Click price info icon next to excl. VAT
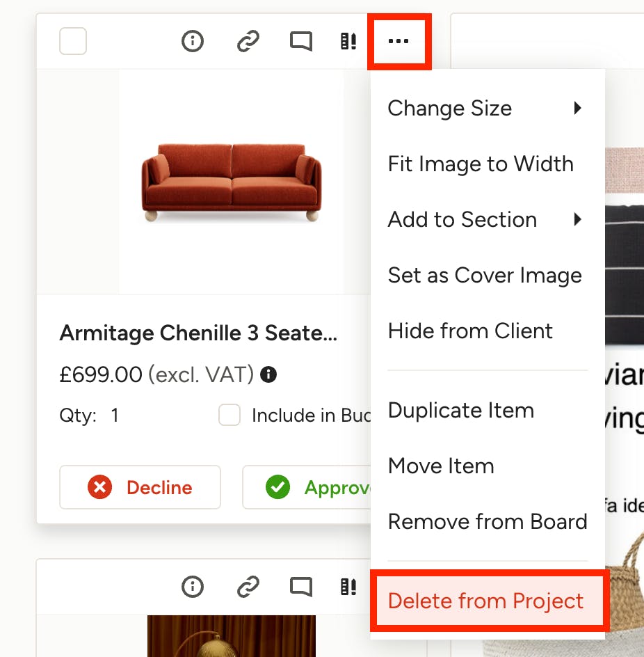644x657 pixels. pyautogui.click(x=268, y=374)
